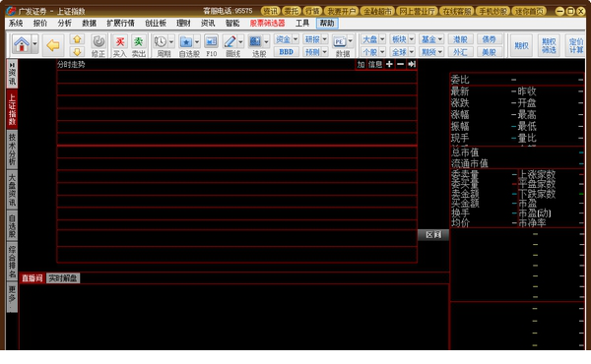Switch to the 实时解盘 tab

pyautogui.click(x=63, y=278)
